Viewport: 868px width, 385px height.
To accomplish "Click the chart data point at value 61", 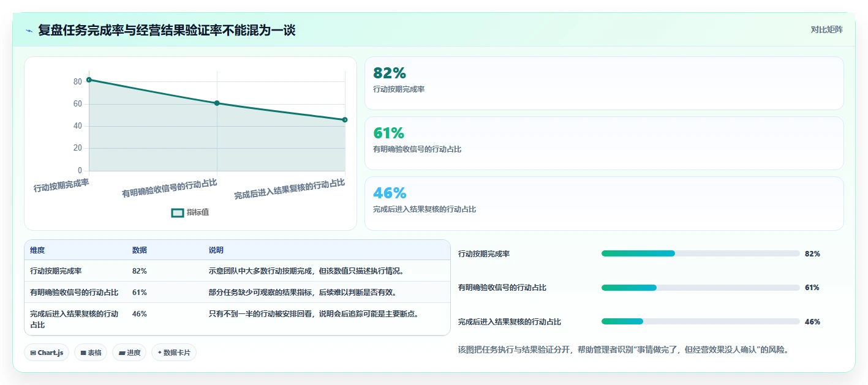I will point(217,103).
